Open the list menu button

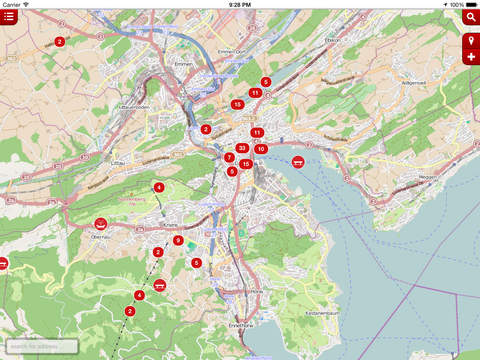pyautogui.click(x=8, y=17)
